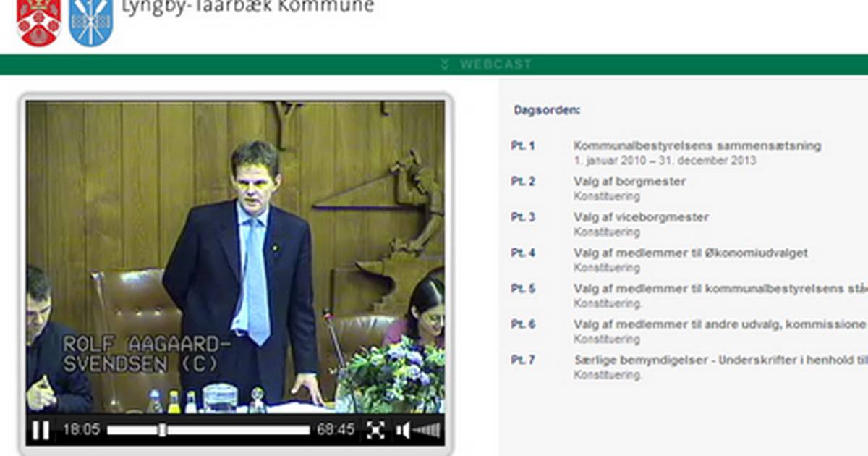Enter fullscreen mode in the video player
The width and height of the screenshot is (868, 456).
pyautogui.click(x=375, y=430)
